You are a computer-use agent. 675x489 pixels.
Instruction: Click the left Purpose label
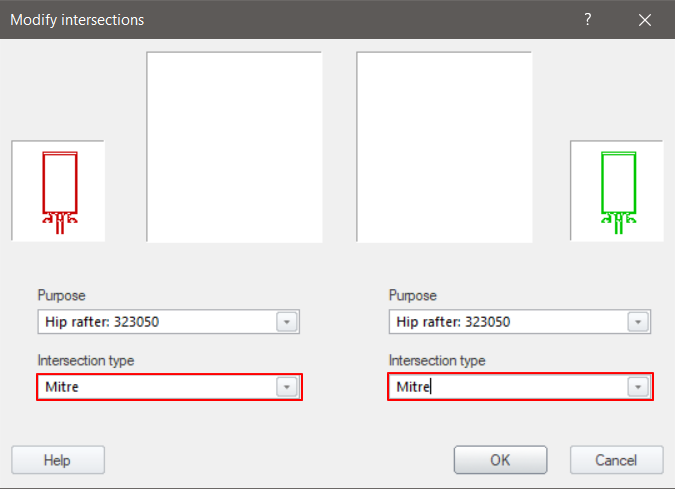62,296
